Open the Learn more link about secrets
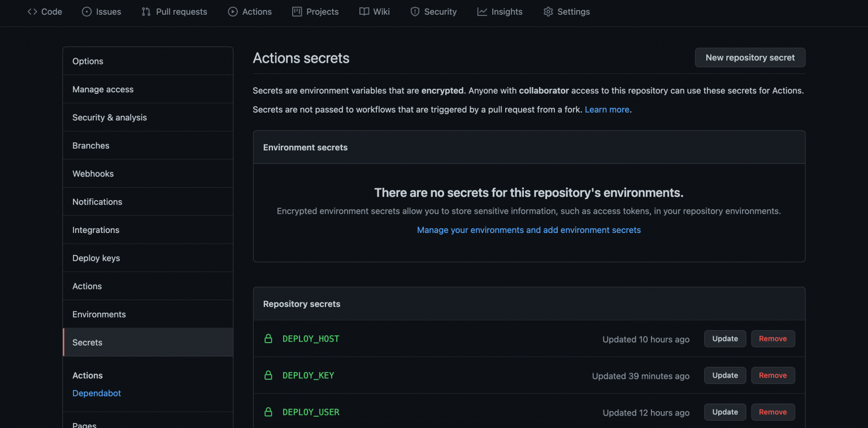The image size is (868, 428). 606,109
